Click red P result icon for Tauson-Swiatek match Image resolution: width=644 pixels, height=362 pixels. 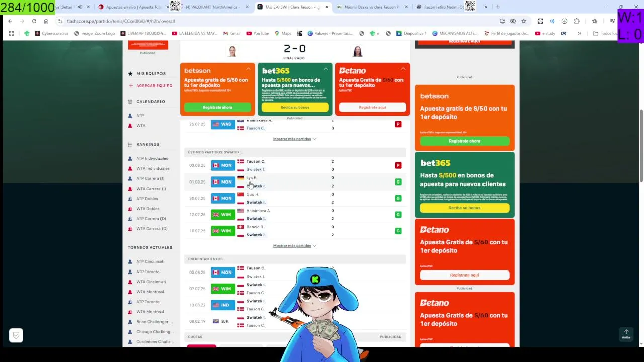[398, 165]
